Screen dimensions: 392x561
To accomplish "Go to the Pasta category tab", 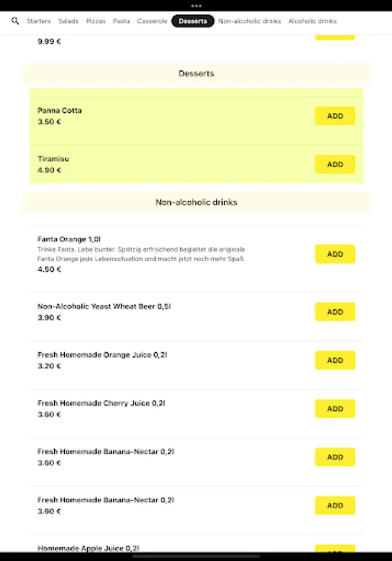I will 122,21.
